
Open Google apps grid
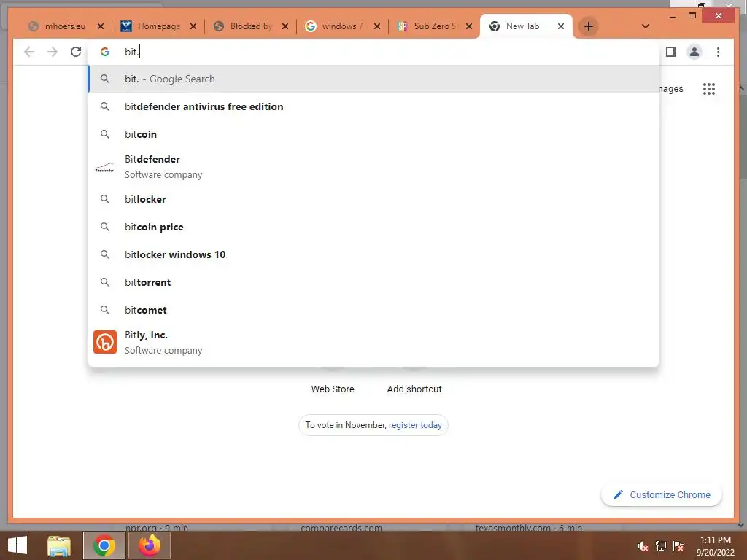click(709, 89)
